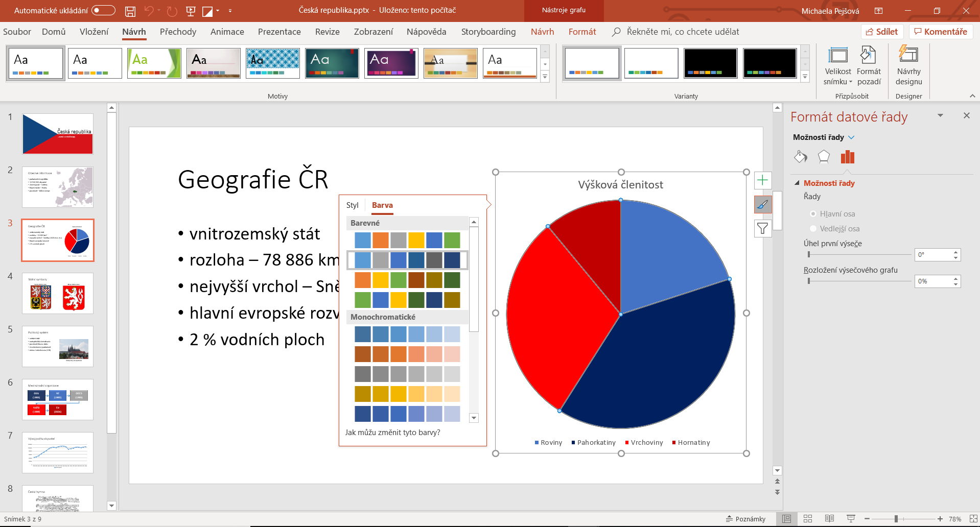Click the Chart Elements plus icon
Viewport: 980px width, 527px height.
762,180
